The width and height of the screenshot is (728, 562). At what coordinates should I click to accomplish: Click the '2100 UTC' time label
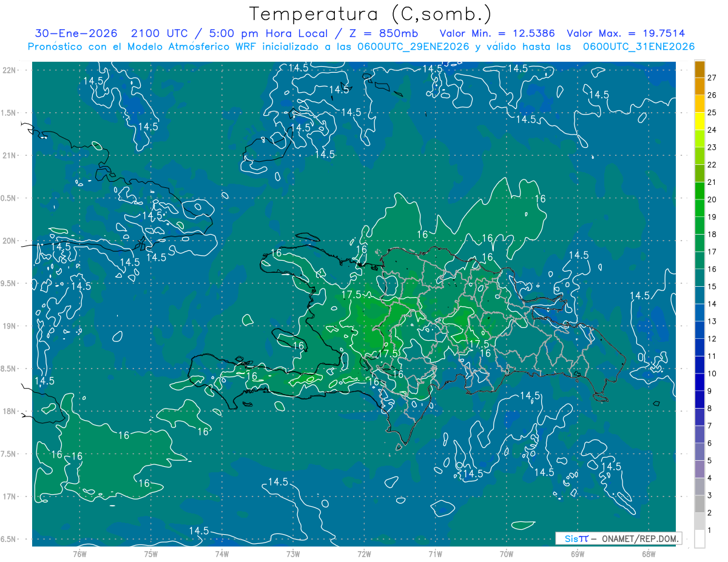pyautogui.click(x=159, y=33)
